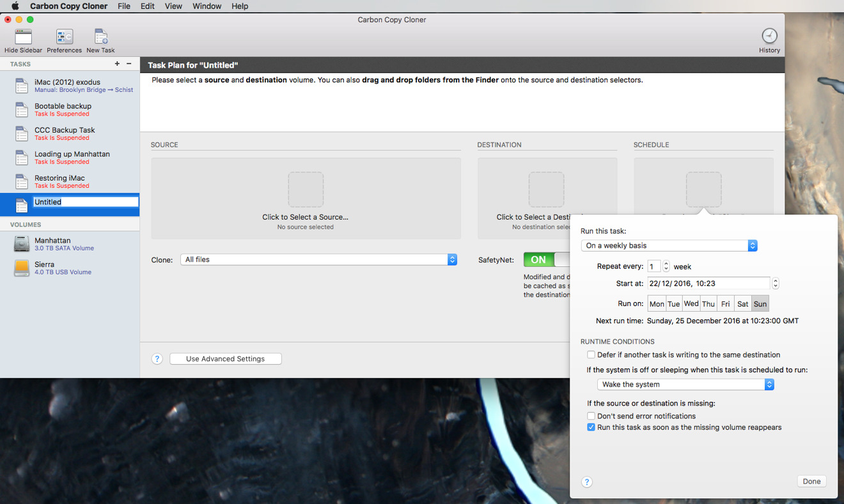
Task: Open the History panel
Action: (x=769, y=36)
